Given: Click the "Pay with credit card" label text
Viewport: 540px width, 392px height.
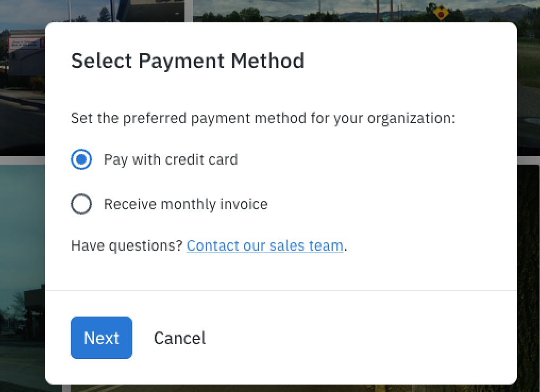Looking at the screenshot, I should [x=171, y=159].
